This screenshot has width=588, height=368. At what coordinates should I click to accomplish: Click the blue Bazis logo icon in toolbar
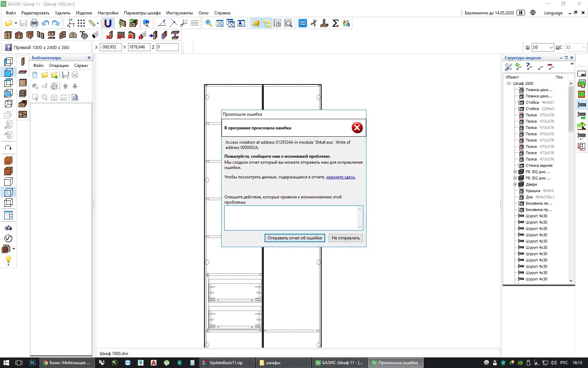click(303, 23)
